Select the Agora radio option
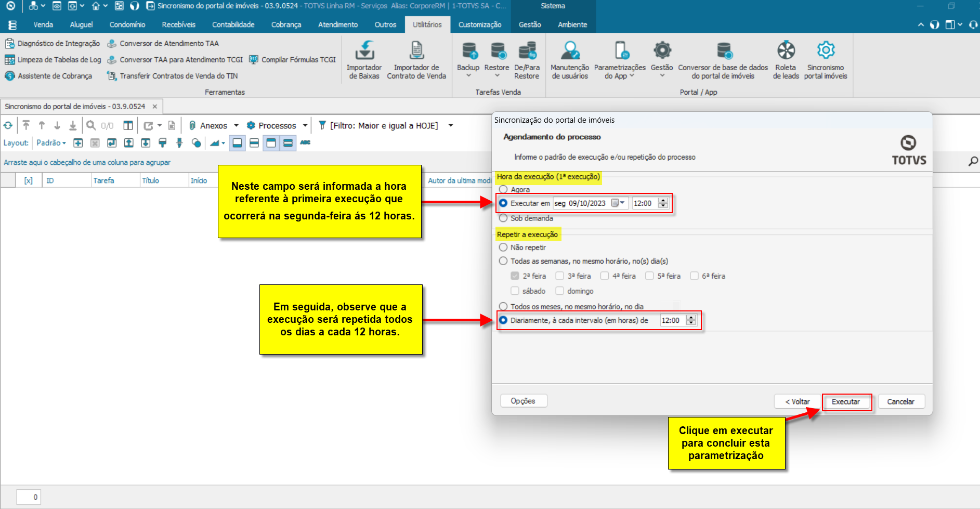Viewport: 980px width, 509px height. pos(503,189)
